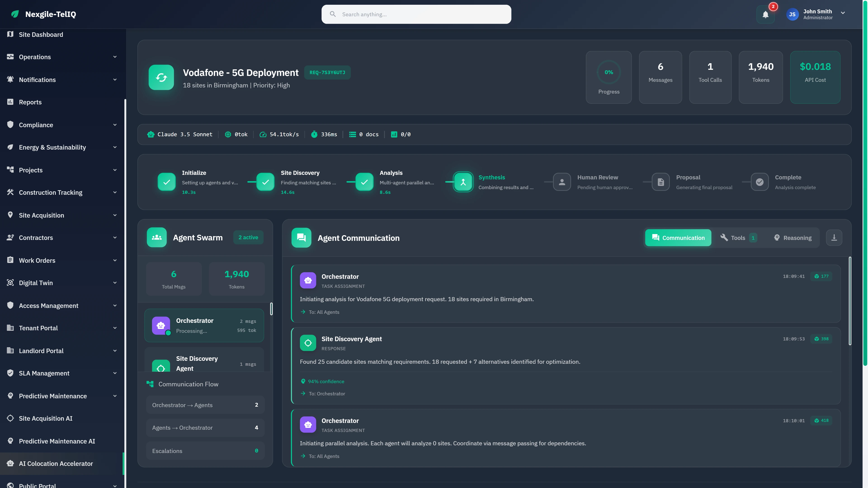Viewport: 868px width, 488px height.
Task: Click the download export button
Action: point(834,237)
